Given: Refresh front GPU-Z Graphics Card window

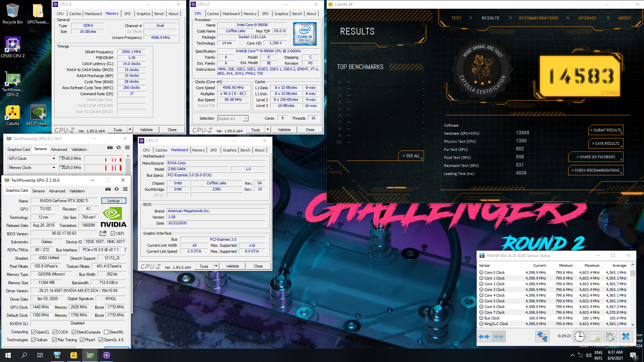Looking at the screenshot, I should (116, 189).
